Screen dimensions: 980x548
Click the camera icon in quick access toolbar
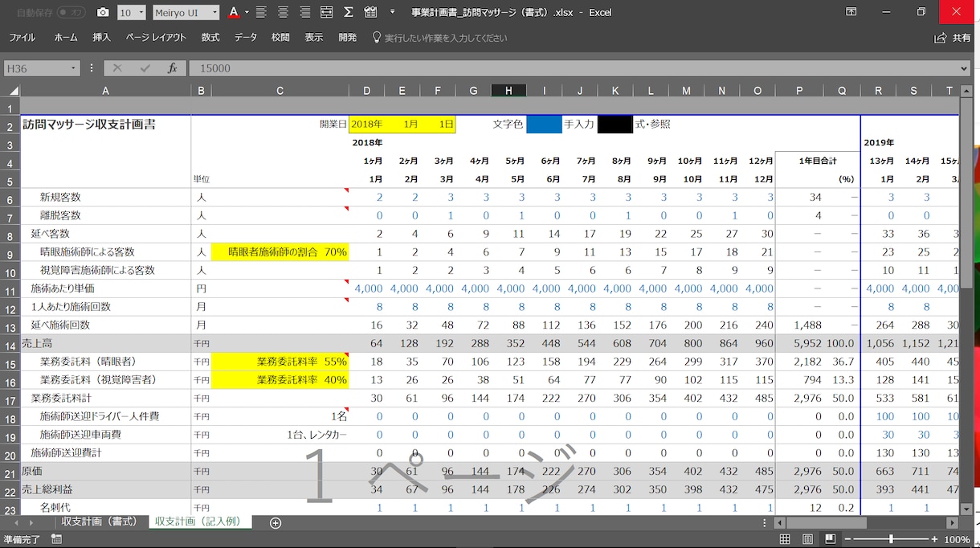[103, 12]
